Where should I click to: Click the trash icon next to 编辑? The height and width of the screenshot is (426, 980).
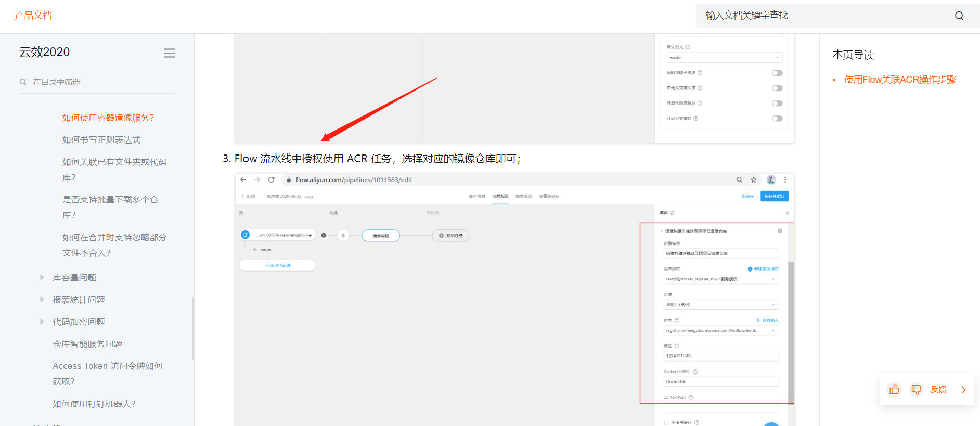(672, 213)
